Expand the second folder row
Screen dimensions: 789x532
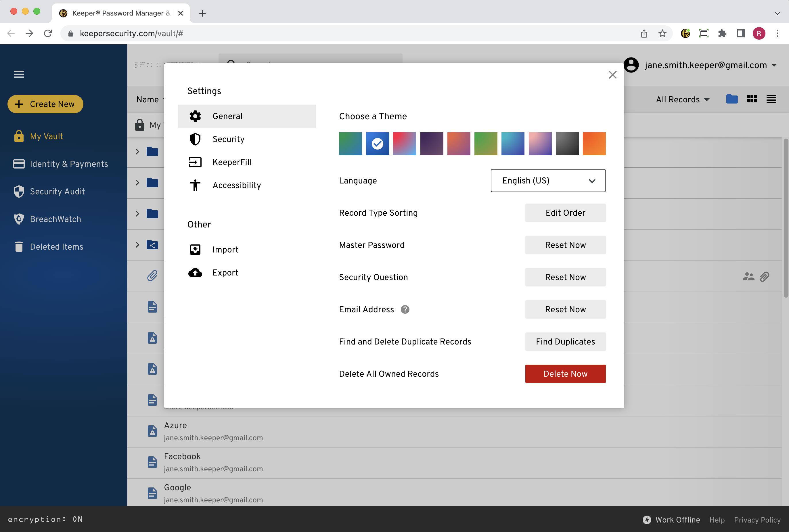(137, 183)
